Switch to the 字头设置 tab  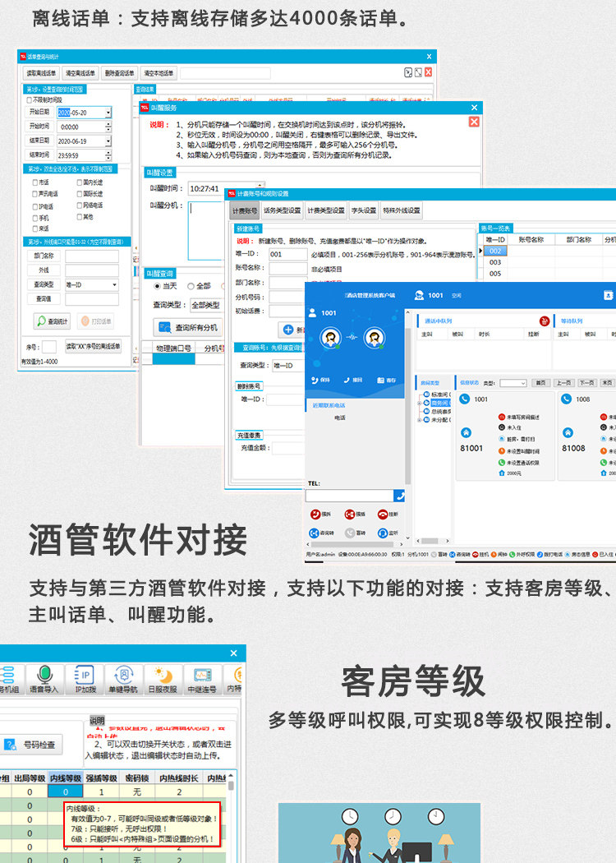364,210
